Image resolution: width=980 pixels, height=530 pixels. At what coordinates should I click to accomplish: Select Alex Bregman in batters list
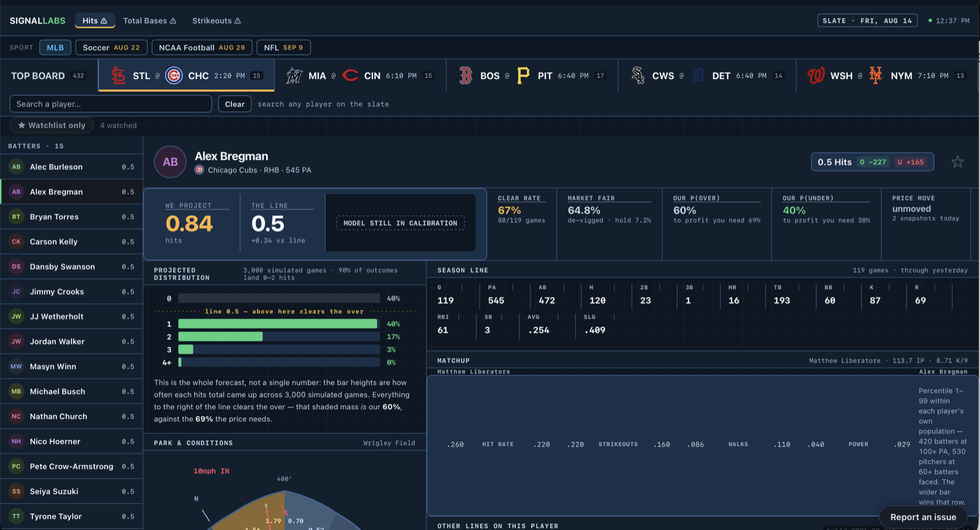71,192
